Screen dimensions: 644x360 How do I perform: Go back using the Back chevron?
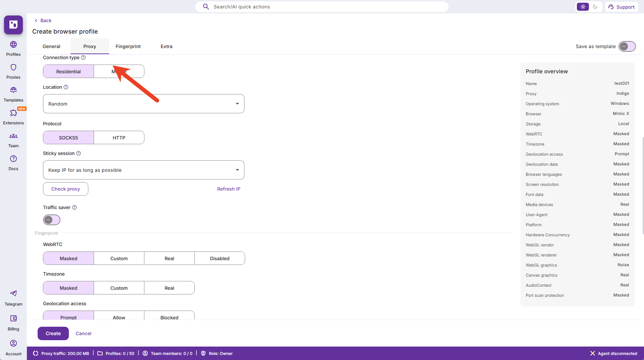pos(36,21)
